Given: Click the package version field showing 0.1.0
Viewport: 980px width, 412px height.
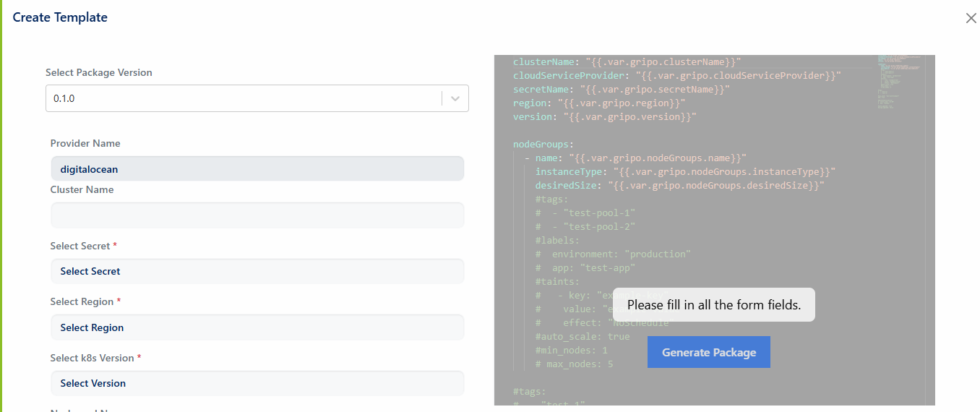Looking at the screenshot, I should coord(257,98).
